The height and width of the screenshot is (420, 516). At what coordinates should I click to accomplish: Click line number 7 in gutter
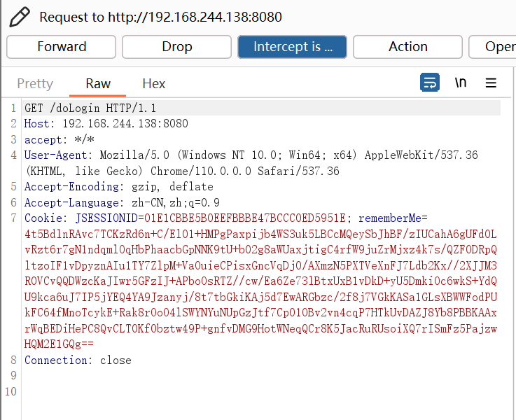[x=13, y=218]
